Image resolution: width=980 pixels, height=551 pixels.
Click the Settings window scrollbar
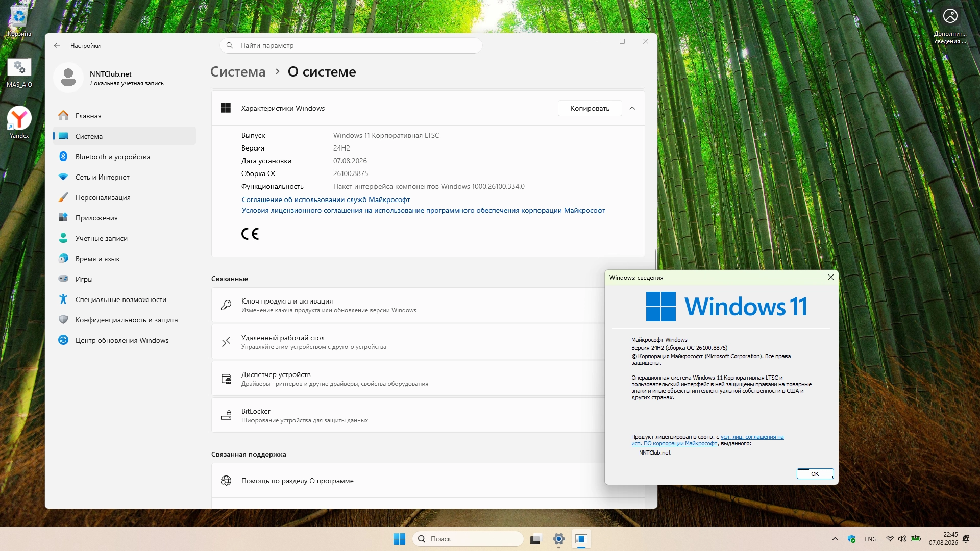click(x=655, y=260)
